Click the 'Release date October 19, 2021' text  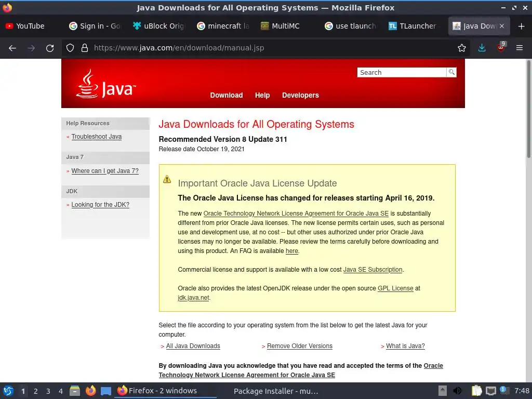[202, 149]
